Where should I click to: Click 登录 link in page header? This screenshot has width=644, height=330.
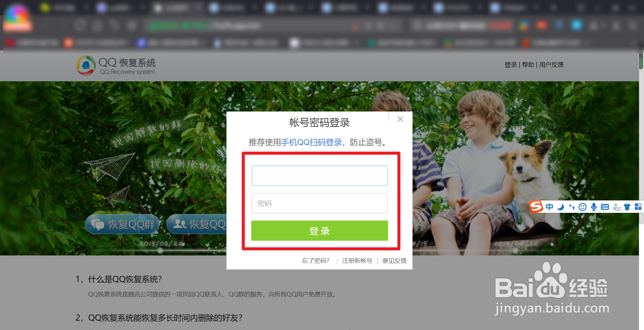511,65
